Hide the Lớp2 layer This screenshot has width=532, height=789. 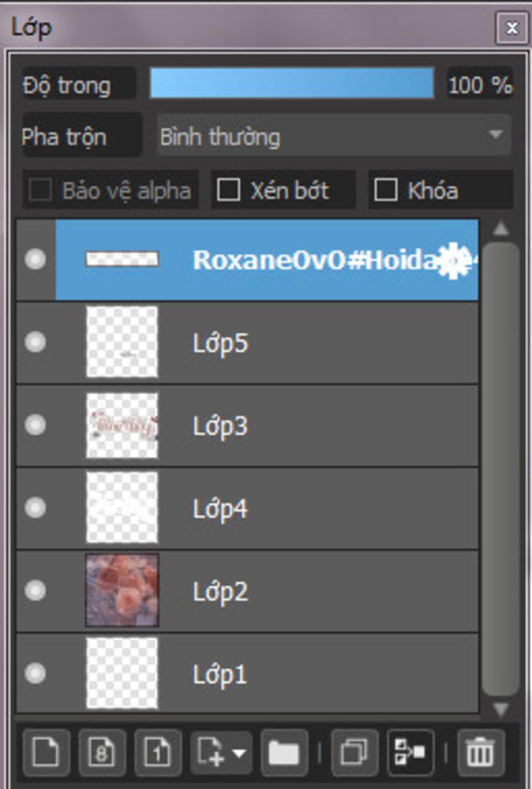[35, 590]
